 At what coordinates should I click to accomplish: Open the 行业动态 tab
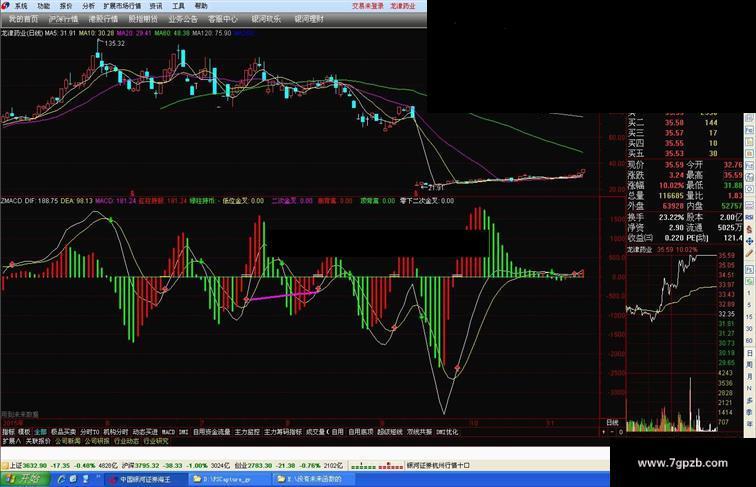coord(126,441)
